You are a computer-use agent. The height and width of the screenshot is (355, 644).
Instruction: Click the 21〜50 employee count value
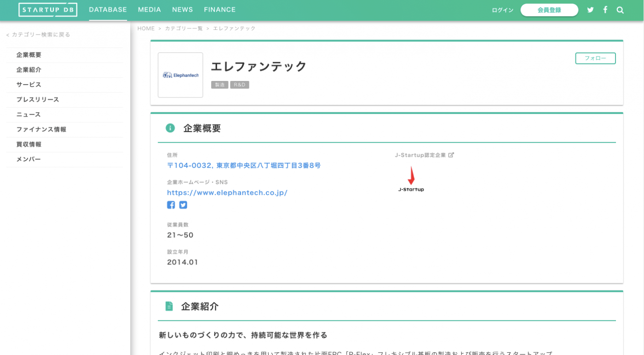pyautogui.click(x=180, y=235)
